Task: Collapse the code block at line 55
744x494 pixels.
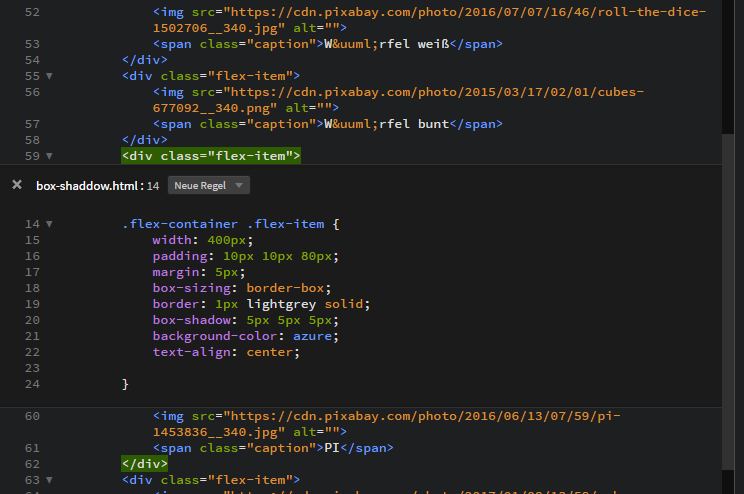Action: click(50, 76)
